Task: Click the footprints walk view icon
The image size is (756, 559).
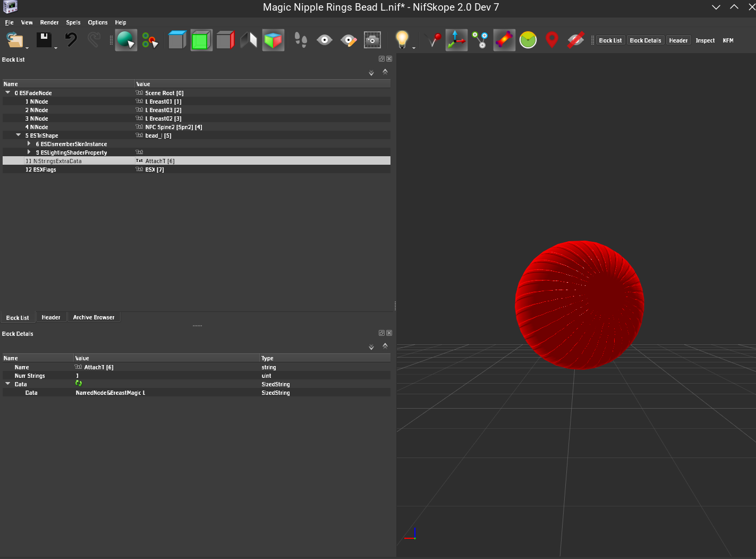Action: tap(301, 40)
